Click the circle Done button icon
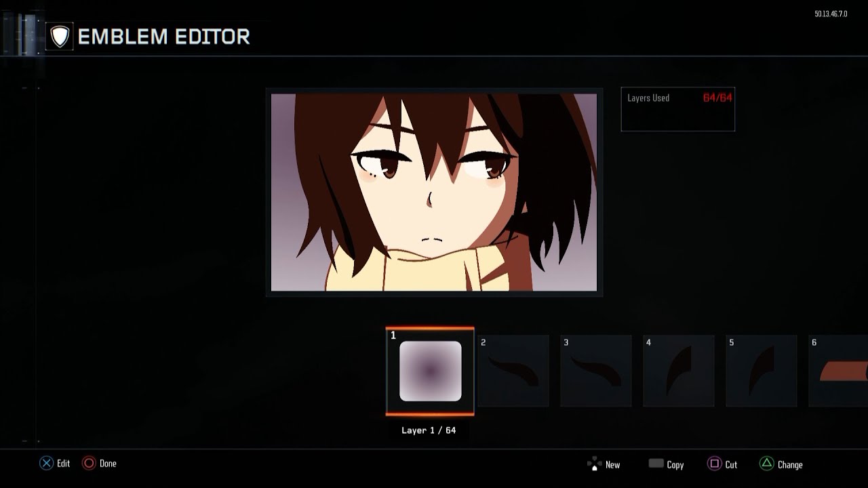 coord(89,464)
